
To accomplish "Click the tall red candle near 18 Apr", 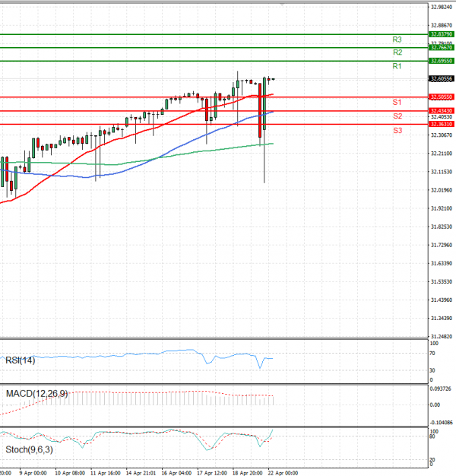I will (260, 110).
